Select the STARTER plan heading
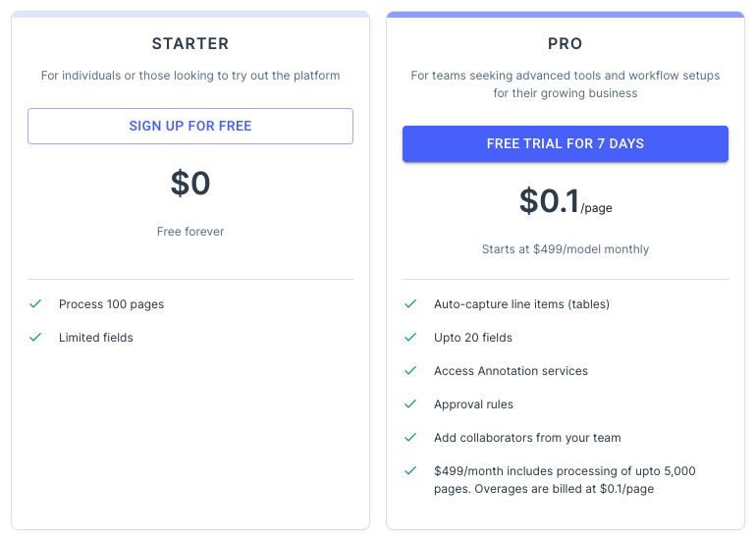Screen dimensions: 756x538 click(190, 44)
